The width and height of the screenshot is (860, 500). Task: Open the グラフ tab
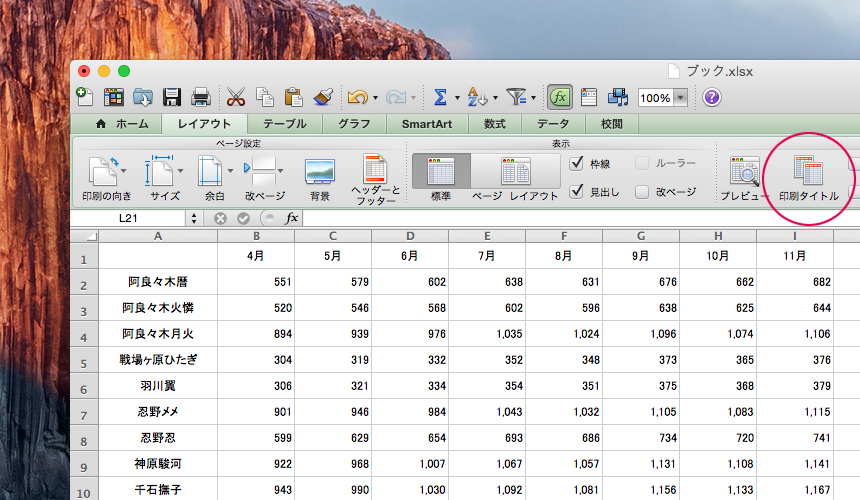354,124
